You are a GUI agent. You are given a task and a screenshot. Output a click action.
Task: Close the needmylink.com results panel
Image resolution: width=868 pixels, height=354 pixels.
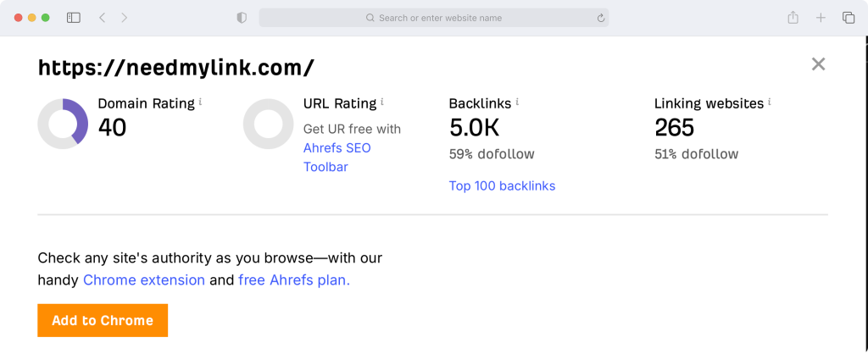pyautogui.click(x=818, y=64)
